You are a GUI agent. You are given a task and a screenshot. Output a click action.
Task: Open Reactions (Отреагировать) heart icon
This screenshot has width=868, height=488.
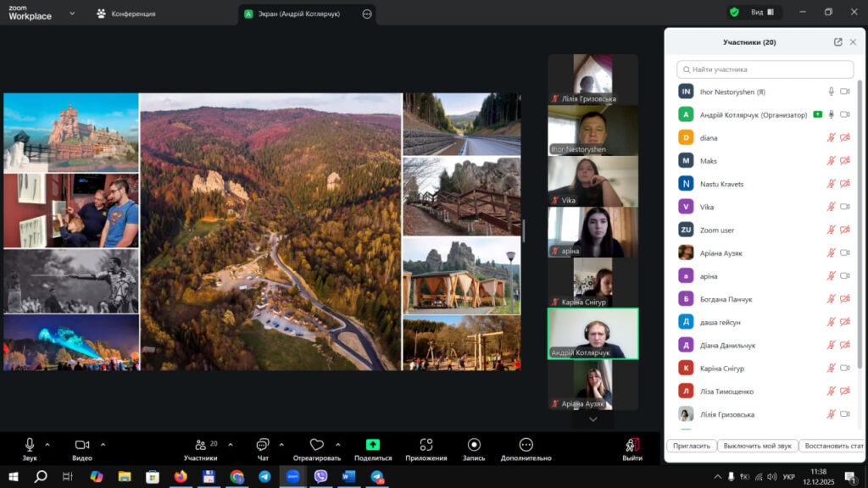317,445
